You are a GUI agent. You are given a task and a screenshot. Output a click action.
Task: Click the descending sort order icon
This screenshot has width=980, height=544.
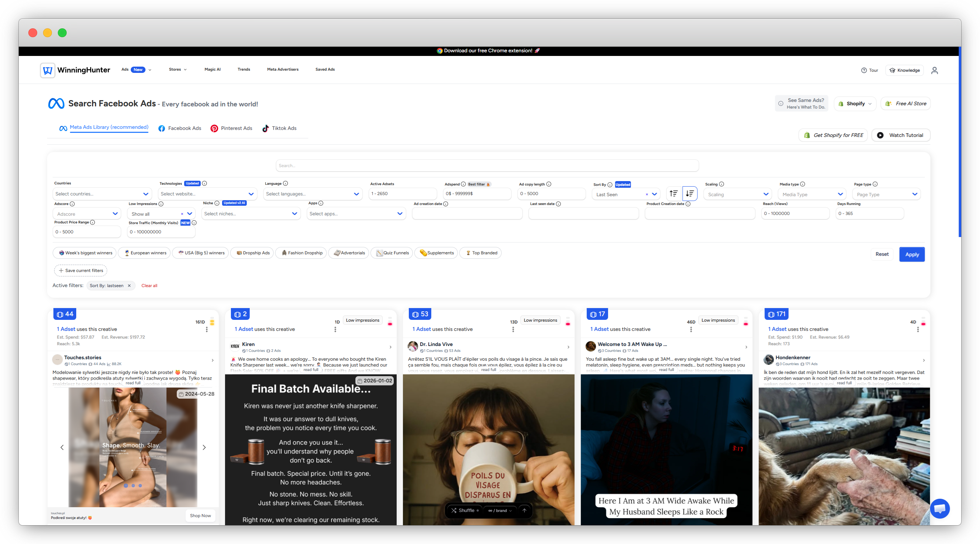pyautogui.click(x=689, y=194)
